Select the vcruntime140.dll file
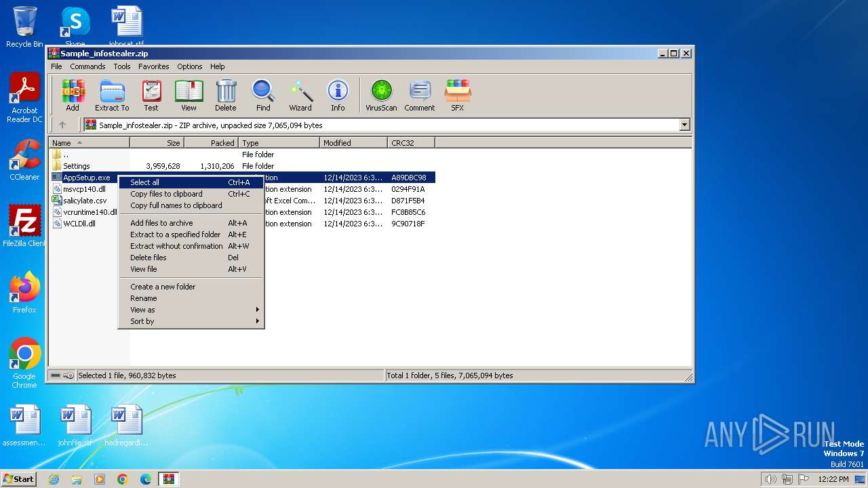 click(x=85, y=212)
